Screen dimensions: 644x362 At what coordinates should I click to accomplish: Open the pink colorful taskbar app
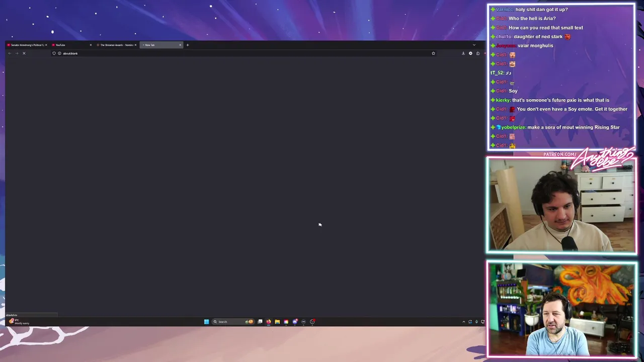(x=286, y=322)
